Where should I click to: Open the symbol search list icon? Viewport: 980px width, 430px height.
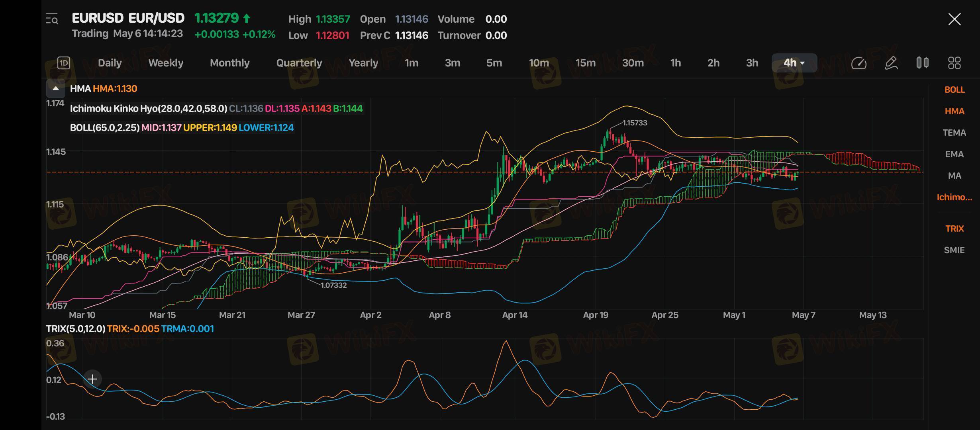click(52, 19)
